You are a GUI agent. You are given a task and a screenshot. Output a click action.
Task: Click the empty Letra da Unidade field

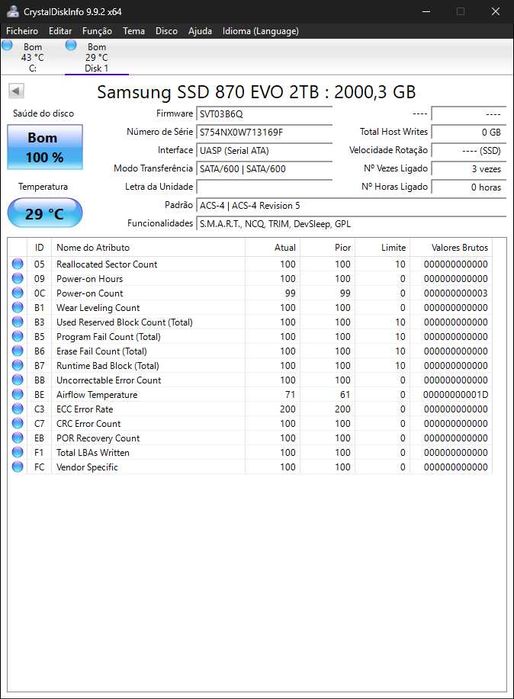(x=264, y=187)
